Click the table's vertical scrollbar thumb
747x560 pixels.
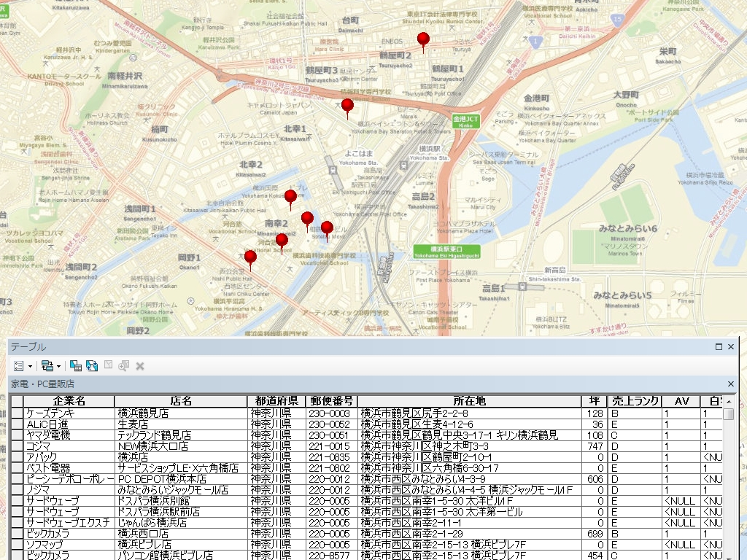point(729,414)
